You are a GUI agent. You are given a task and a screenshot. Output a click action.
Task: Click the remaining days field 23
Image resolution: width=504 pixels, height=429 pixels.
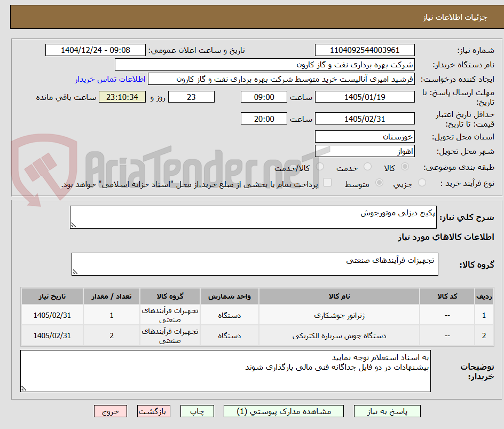[191, 97]
